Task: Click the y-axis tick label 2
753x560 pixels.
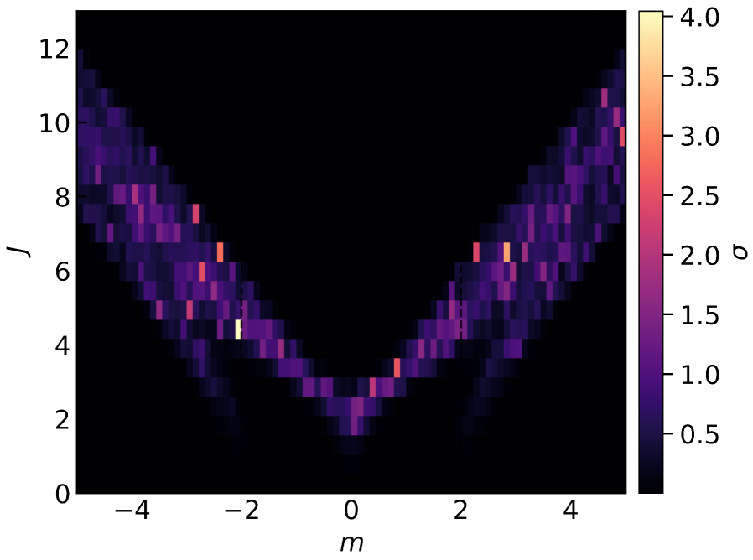Action: click(x=60, y=419)
